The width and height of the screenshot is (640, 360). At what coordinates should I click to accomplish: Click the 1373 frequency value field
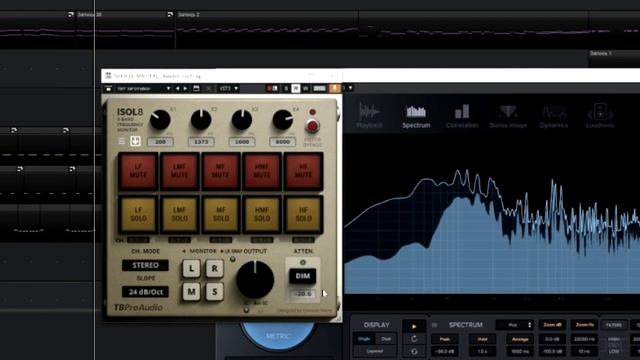click(x=201, y=142)
